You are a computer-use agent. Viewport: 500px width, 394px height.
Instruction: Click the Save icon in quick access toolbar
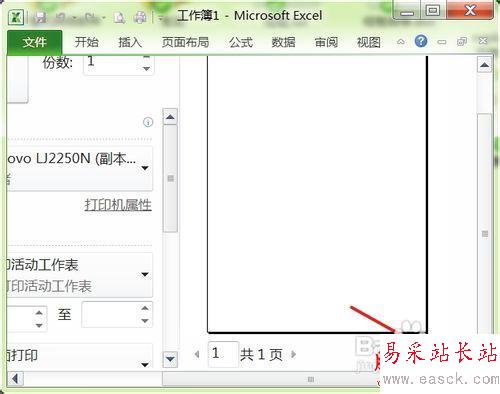[40, 17]
